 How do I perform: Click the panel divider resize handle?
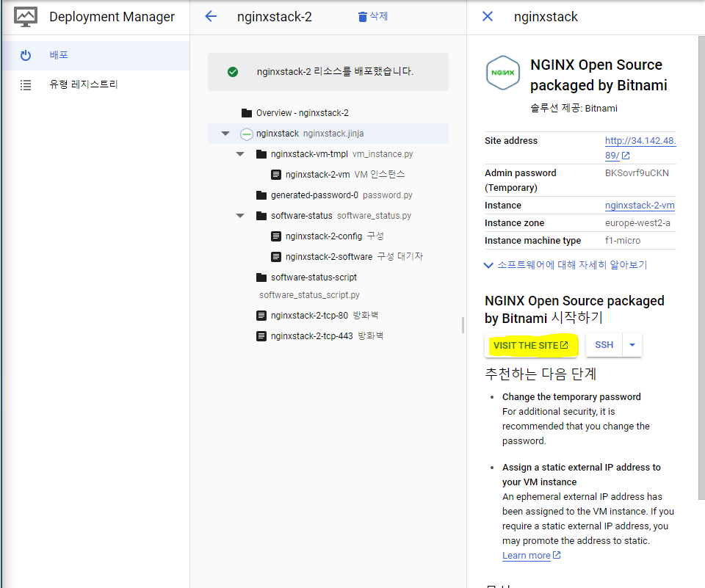pos(463,325)
